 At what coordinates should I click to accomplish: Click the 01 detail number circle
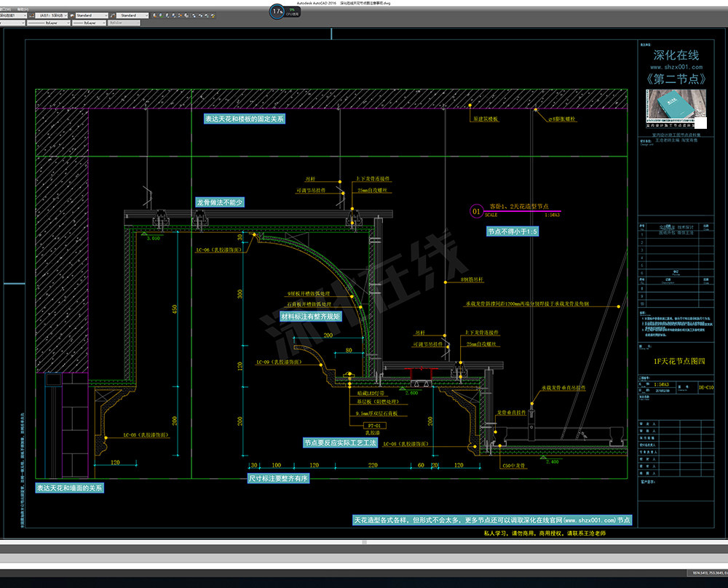tap(476, 212)
